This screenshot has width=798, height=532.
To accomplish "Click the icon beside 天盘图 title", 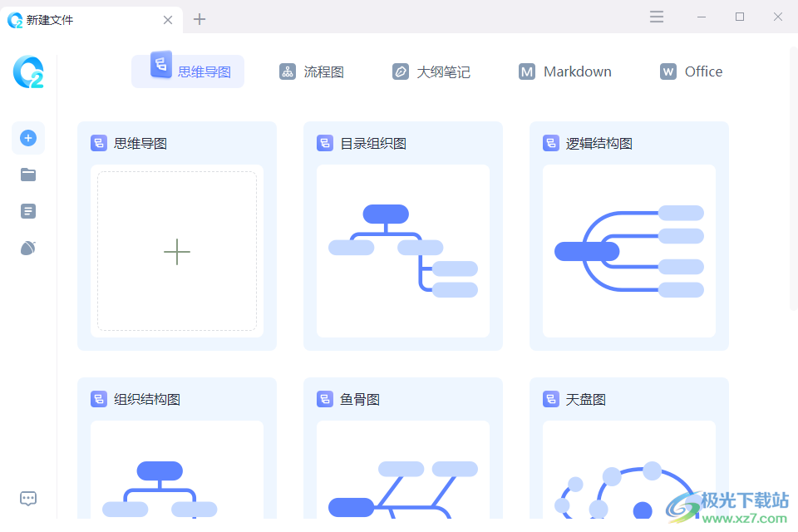I will 550,399.
